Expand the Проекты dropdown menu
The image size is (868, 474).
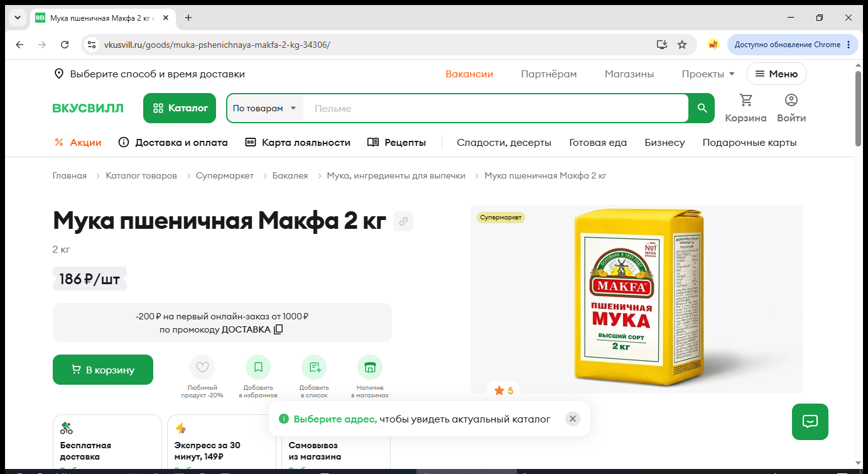click(708, 74)
